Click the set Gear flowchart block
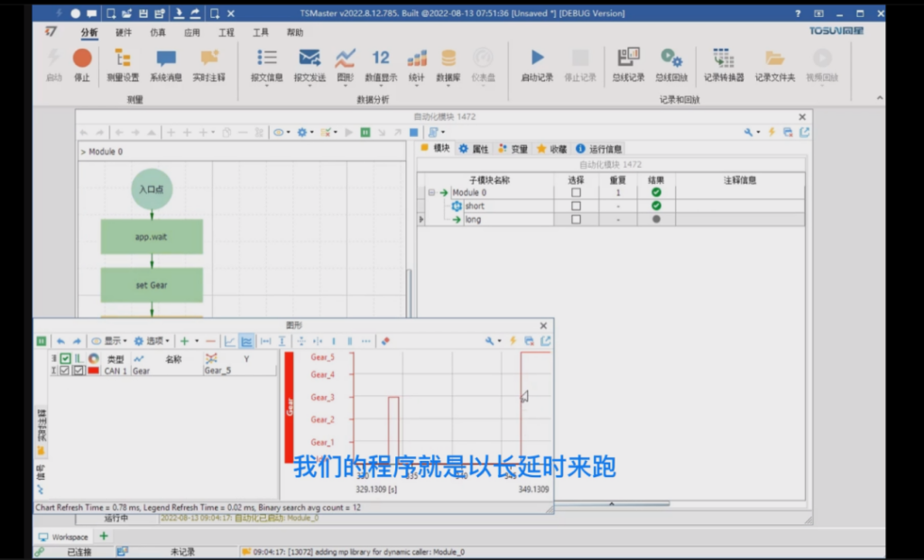The image size is (924, 560). 152,285
